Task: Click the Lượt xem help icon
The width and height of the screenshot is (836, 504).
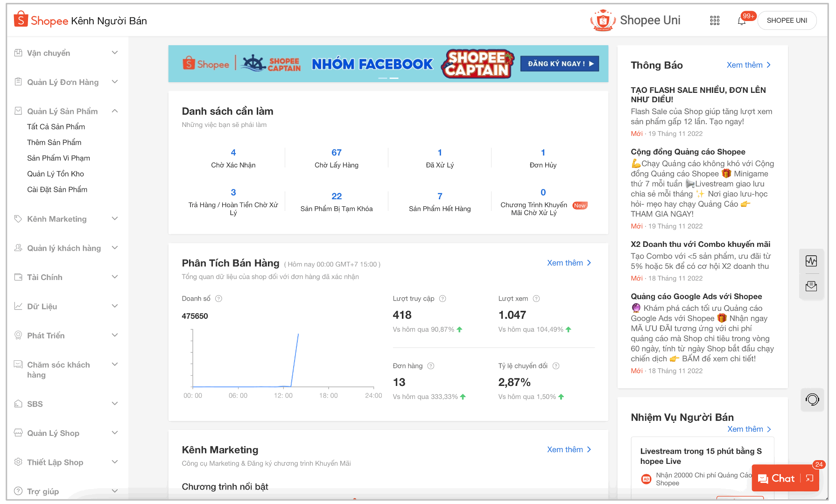Action: pyautogui.click(x=536, y=299)
